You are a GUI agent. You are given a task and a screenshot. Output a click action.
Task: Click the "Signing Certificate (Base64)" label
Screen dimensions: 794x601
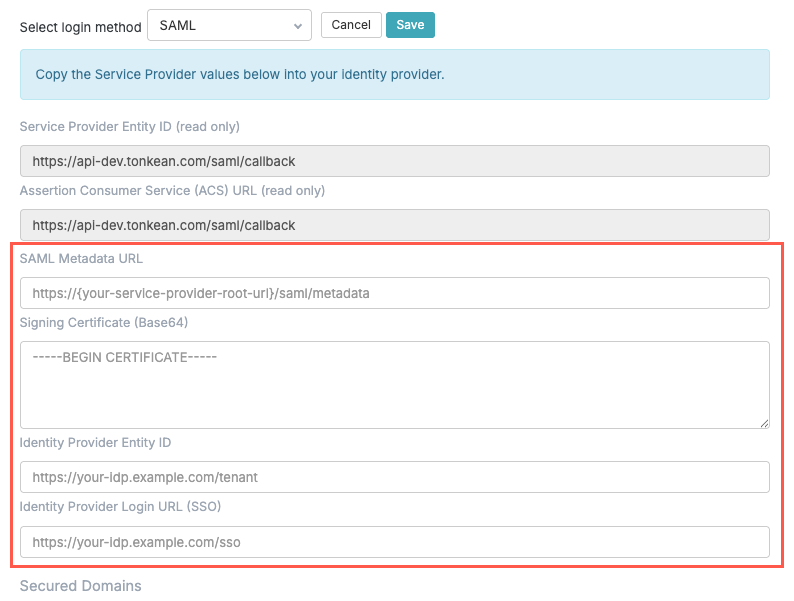[104, 323]
